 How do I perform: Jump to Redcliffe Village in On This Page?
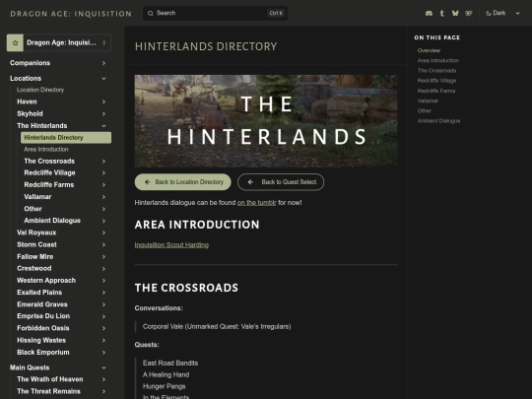coord(436,81)
